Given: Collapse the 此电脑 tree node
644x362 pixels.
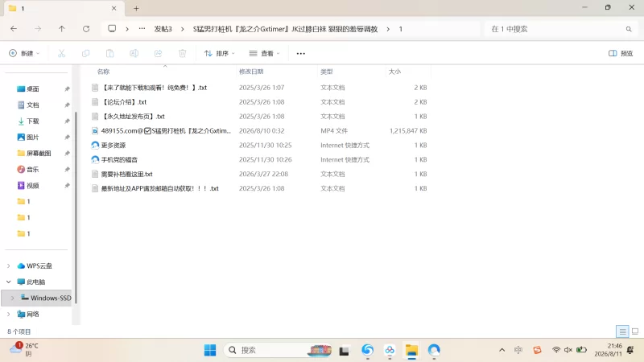Looking at the screenshot, I should click(9, 282).
